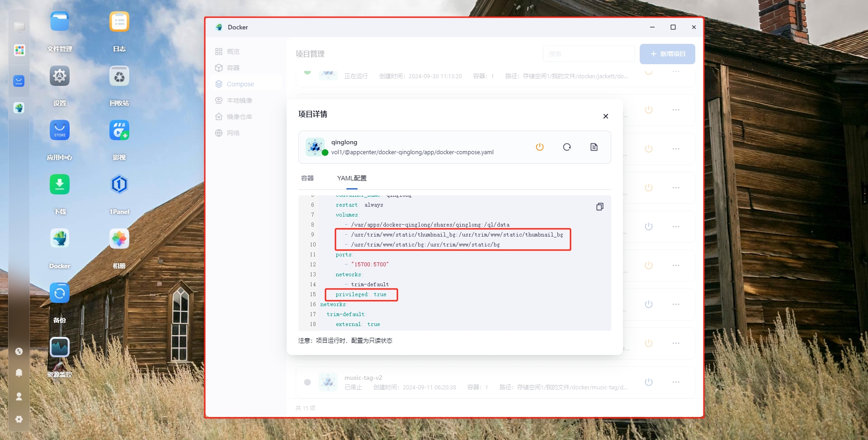Click the 共 15 项 count text
The width and height of the screenshot is (868, 440).
click(x=306, y=408)
